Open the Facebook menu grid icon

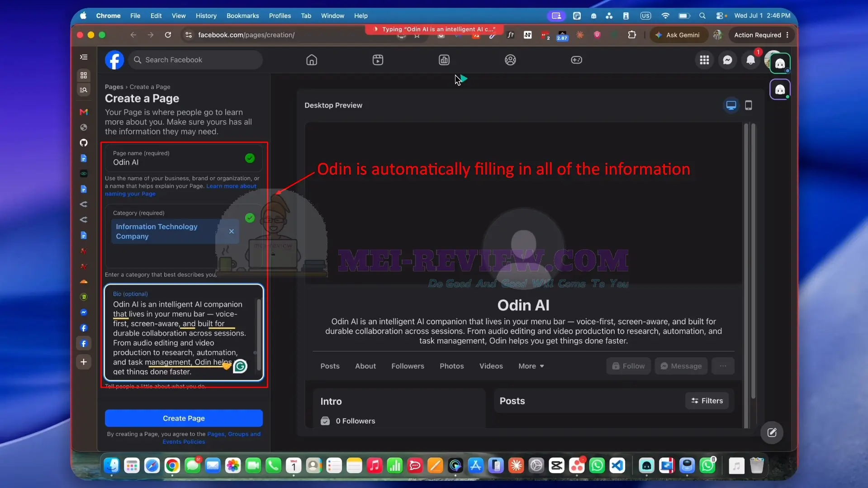(704, 60)
